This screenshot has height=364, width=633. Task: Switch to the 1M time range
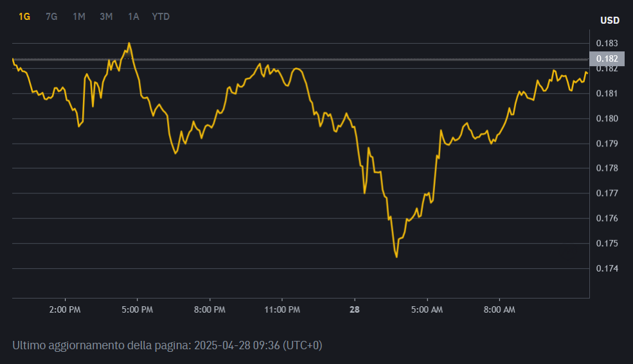(x=78, y=17)
